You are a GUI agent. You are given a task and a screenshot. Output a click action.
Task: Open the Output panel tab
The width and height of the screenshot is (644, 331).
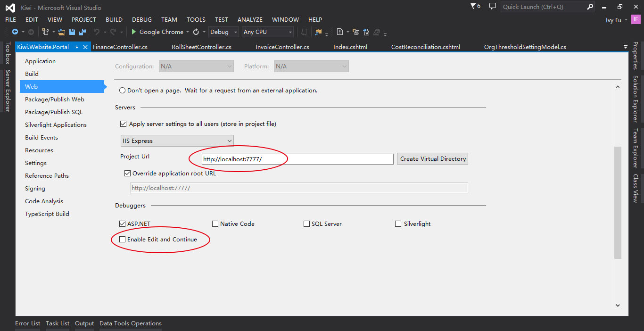tap(84, 323)
